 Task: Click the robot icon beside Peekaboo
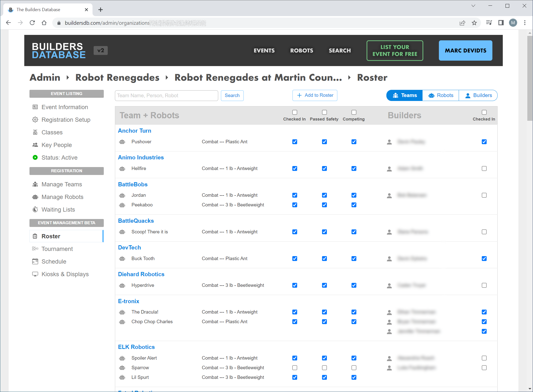tap(122, 205)
